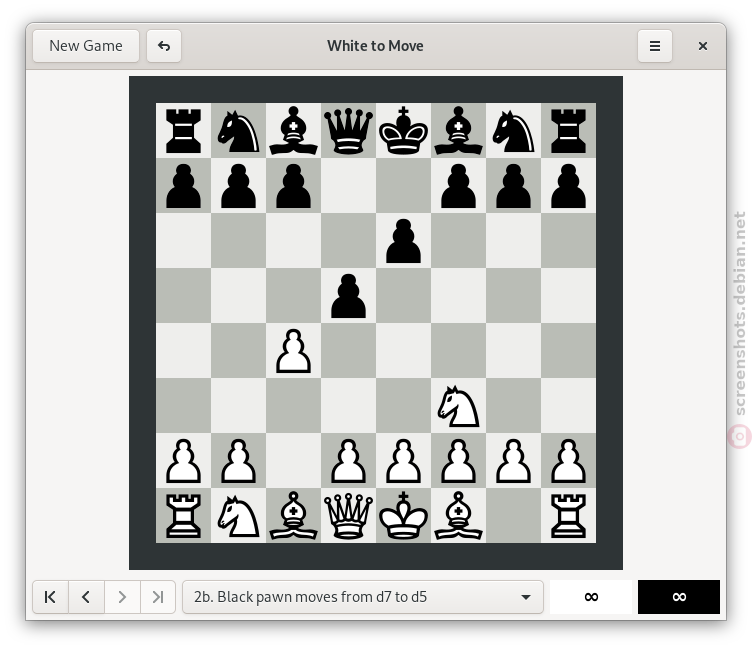Click the black pawn on f7
752x649 pixels.
pyautogui.click(x=458, y=186)
